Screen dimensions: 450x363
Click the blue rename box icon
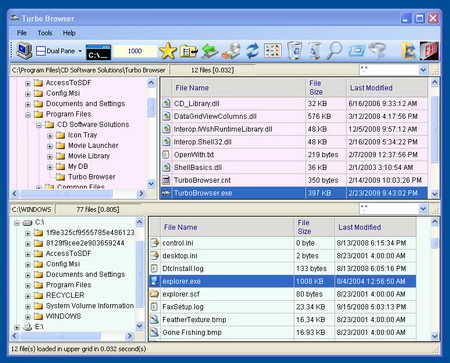click(x=357, y=51)
